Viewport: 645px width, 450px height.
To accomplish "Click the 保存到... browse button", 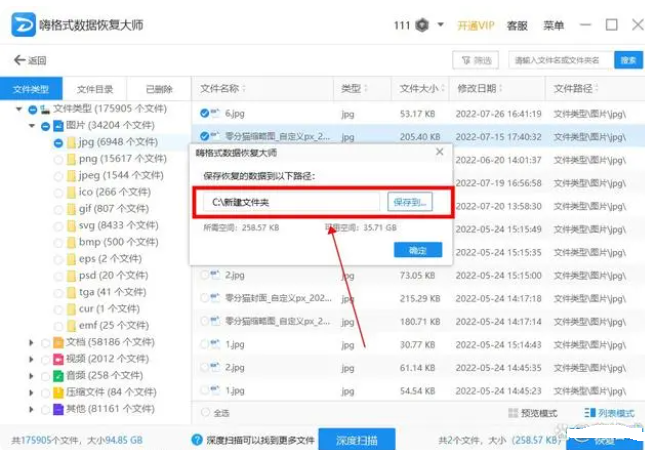I will click(410, 202).
